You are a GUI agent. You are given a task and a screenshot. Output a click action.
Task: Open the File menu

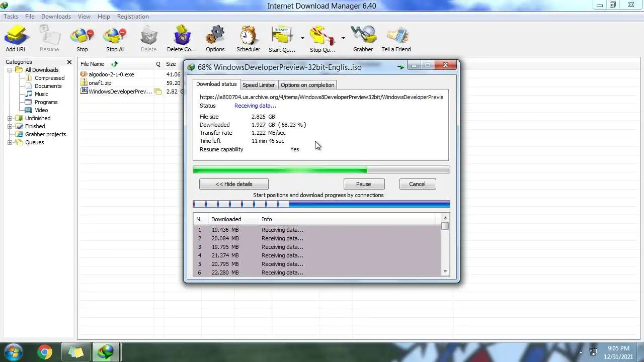(30, 17)
